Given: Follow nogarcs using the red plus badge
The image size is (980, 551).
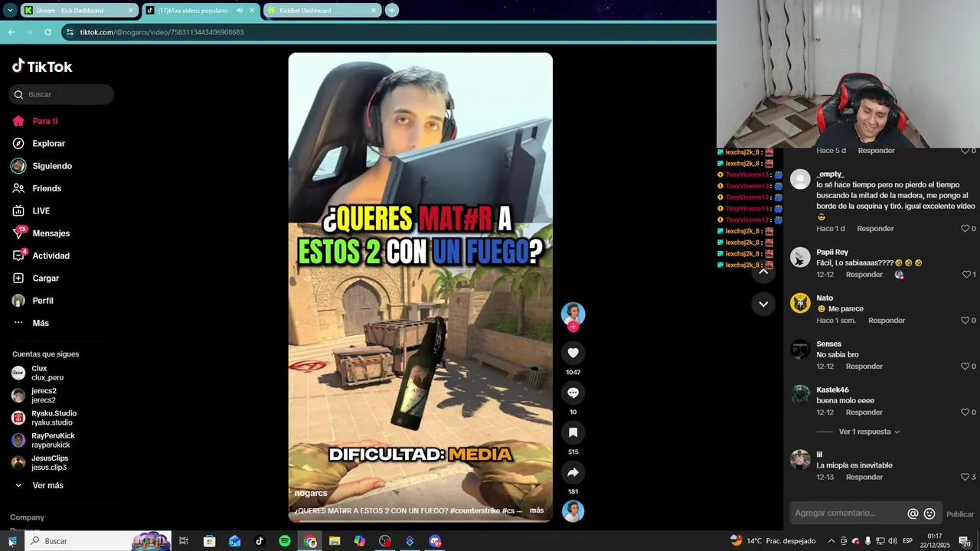Looking at the screenshot, I should 573,327.
